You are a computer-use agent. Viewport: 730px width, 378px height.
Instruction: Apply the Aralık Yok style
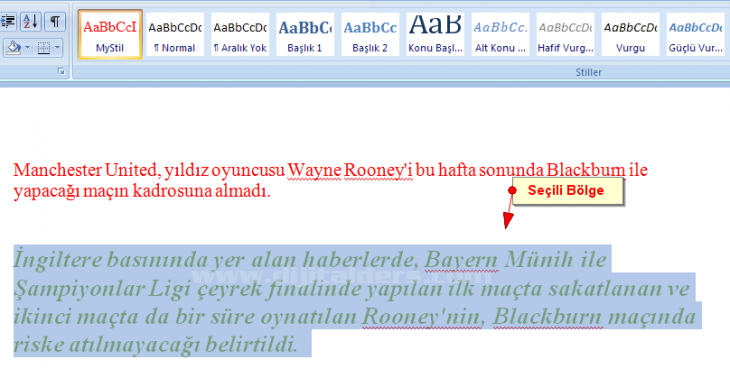click(240, 34)
